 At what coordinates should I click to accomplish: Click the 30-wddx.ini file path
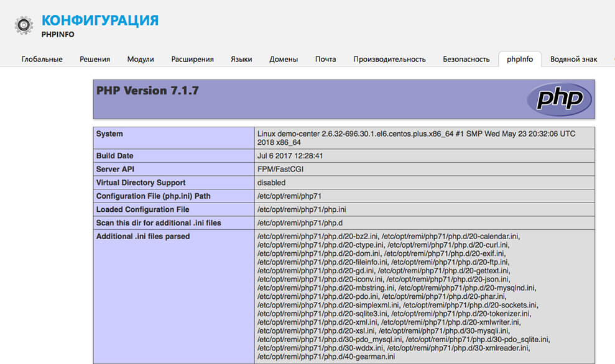pos(320,348)
